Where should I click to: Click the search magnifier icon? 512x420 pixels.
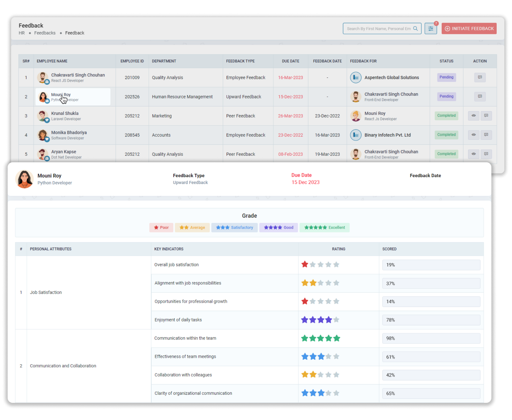click(x=416, y=28)
